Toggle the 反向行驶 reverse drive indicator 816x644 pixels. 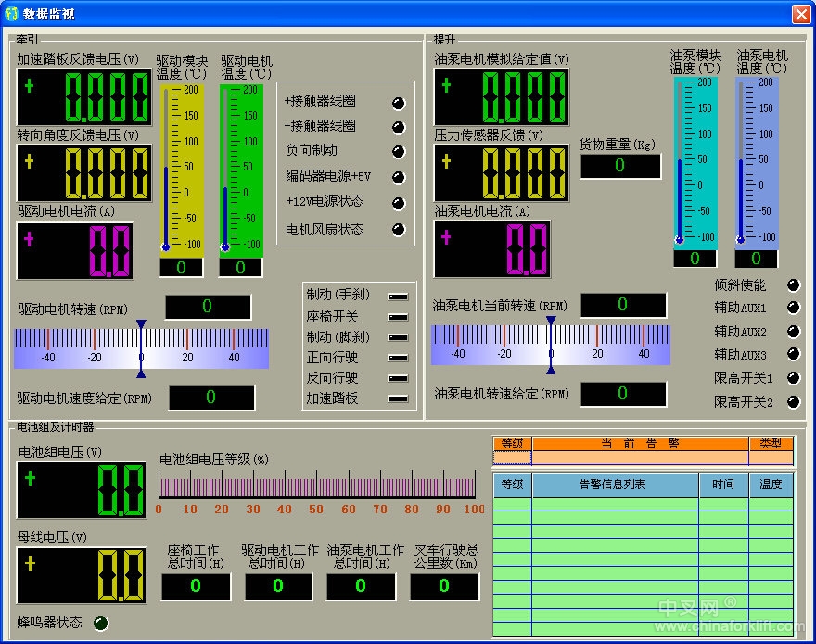398,378
